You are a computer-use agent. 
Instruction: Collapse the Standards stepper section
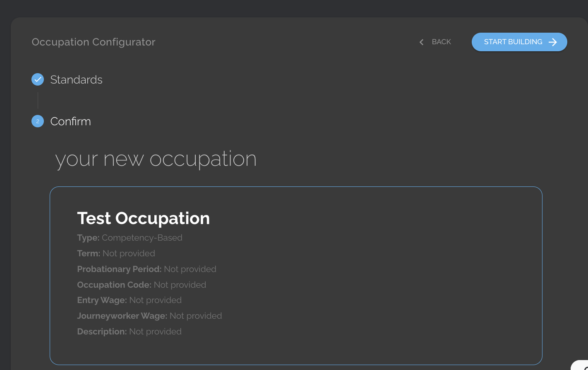(76, 79)
